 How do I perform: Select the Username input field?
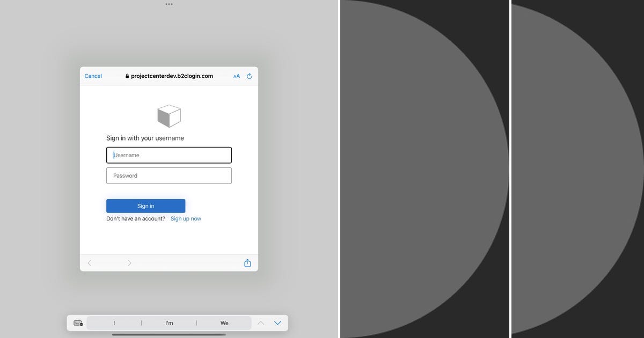tap(169, 155)
